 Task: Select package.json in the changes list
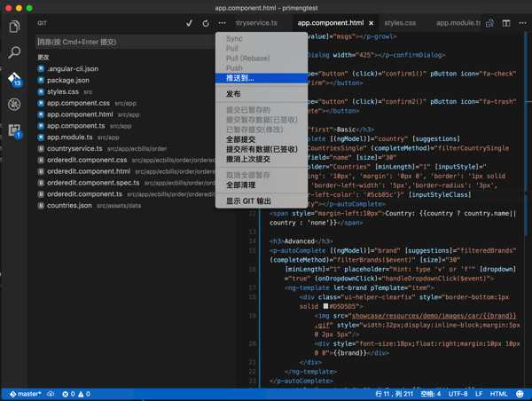point(68,80)
